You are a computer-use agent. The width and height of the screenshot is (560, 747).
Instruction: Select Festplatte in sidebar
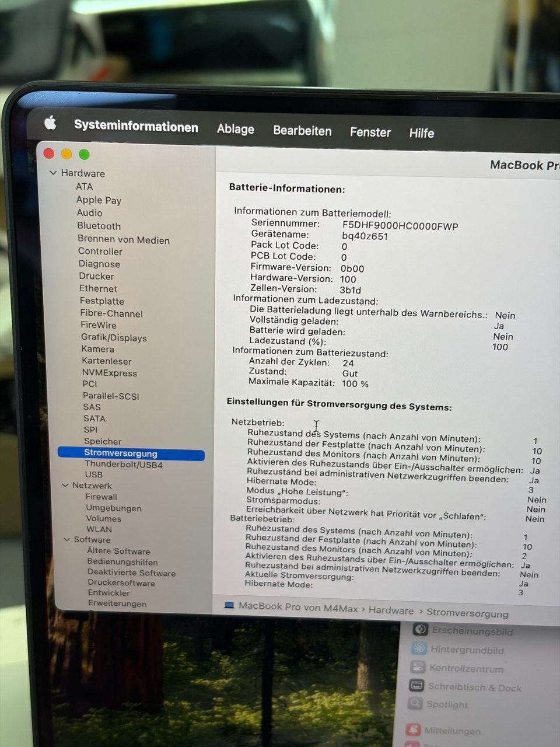click(x=101, y=301)
